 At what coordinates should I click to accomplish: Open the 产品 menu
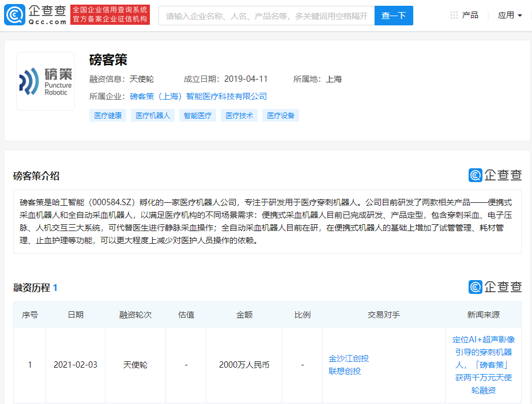pyautogui.click(x=470, y=15)
